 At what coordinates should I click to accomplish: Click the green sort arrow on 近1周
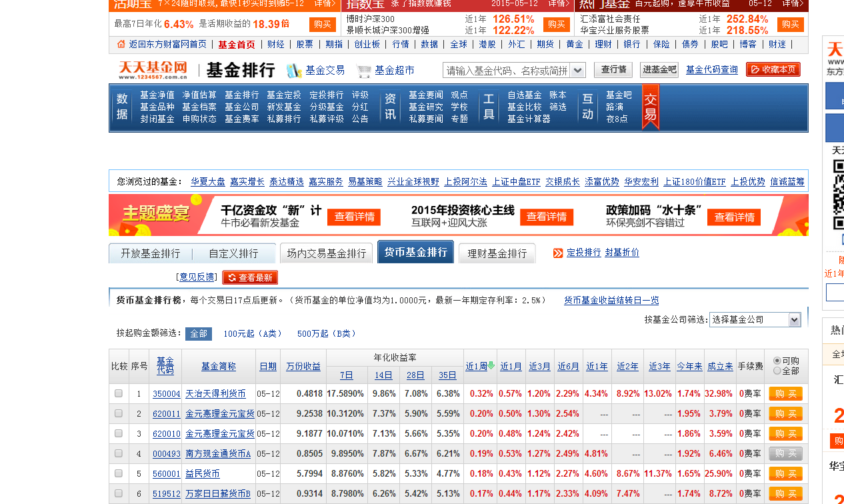491,365
